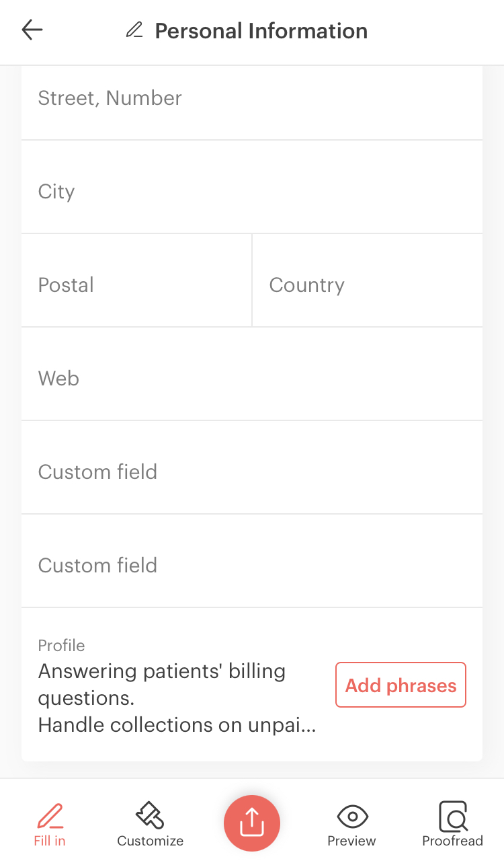Screen dimensions: 504x865
Task: Switch to the Customize tab label
Action: (x=150, y=841)
